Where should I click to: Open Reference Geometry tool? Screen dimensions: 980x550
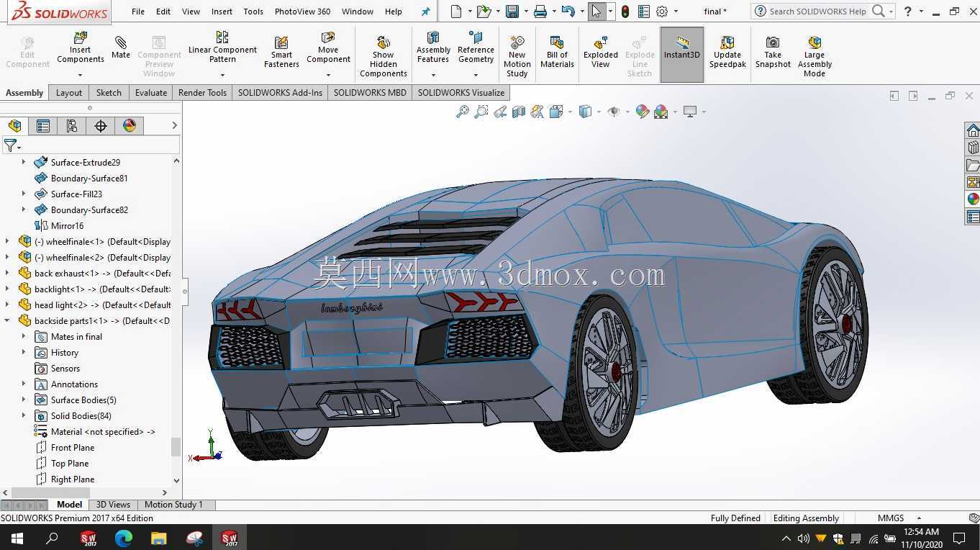click(476, 48)
